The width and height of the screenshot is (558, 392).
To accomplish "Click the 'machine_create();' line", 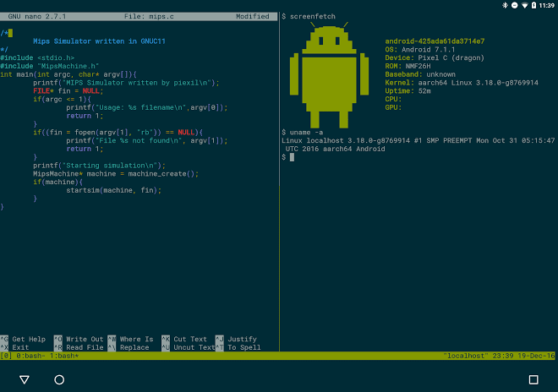I will pos(116,173).
